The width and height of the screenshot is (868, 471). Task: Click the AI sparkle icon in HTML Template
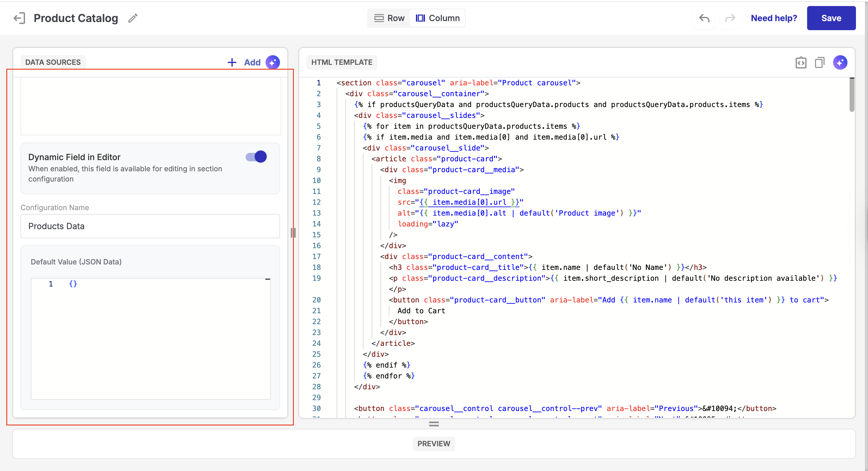(840, 62)
